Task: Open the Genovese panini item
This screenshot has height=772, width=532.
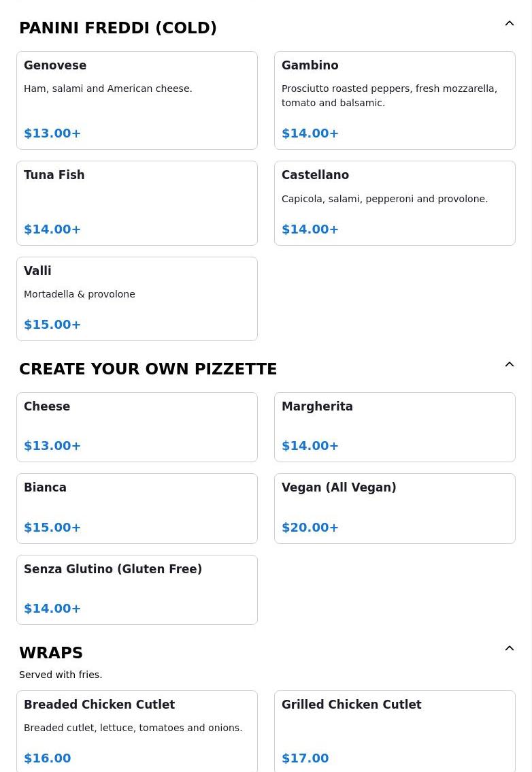Action: tap(137, 101)
